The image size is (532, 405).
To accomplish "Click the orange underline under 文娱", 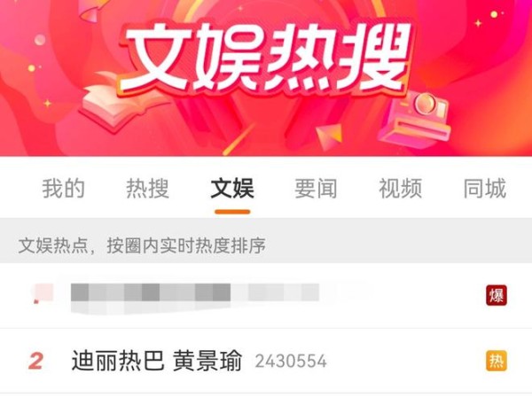I will (x=232, y=212).
